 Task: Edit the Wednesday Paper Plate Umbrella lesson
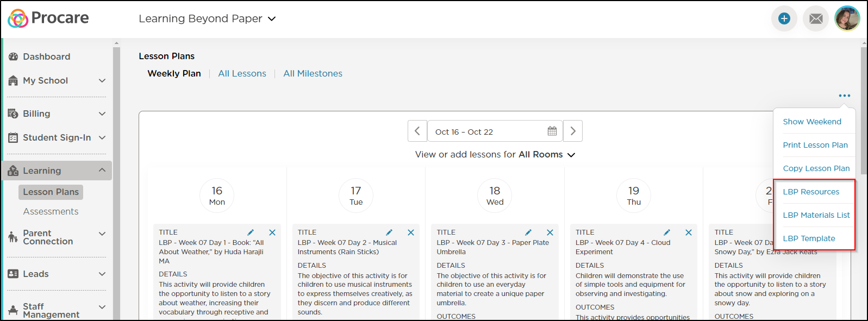click(x=528, y=232)
